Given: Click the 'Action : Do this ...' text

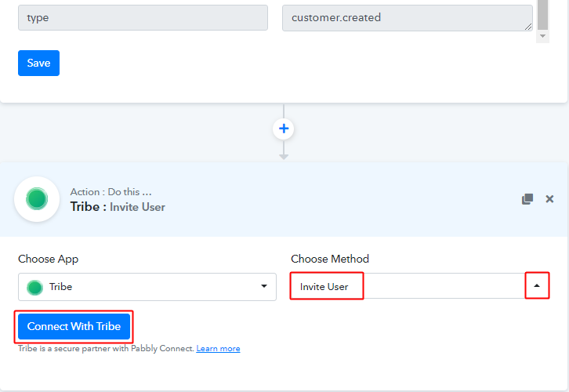Looking at the screenshot, I should click(x=111, y=191).
